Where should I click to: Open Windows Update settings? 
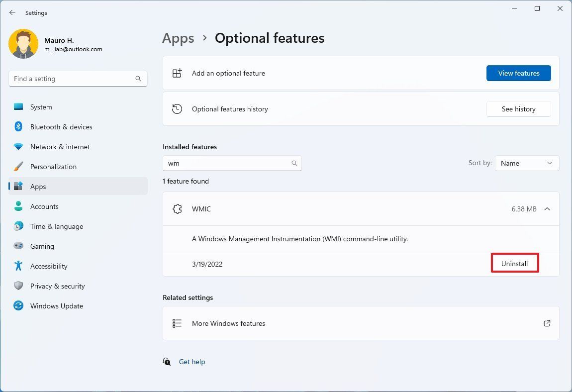56,306
